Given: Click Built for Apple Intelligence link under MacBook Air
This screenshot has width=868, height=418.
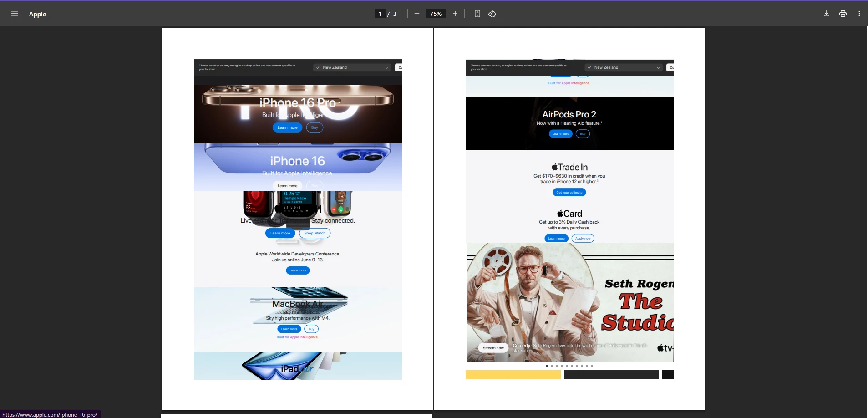Looking at the screenshot, I should coord(298,337).
